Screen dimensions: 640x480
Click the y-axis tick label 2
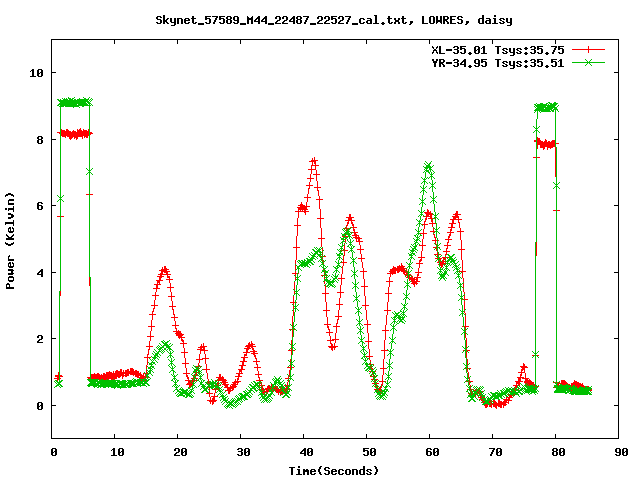[x=40, y=339]
